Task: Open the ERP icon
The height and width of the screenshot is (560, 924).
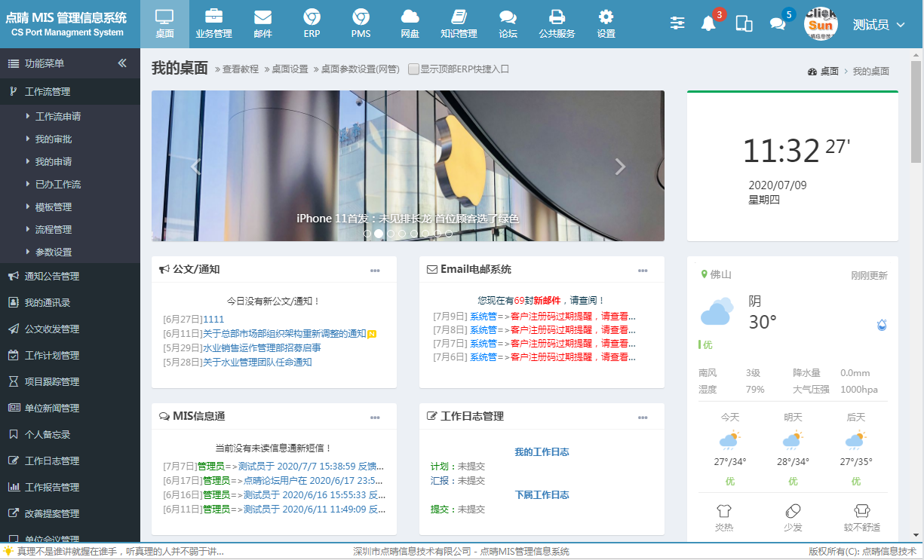Action: click(312, 24)
